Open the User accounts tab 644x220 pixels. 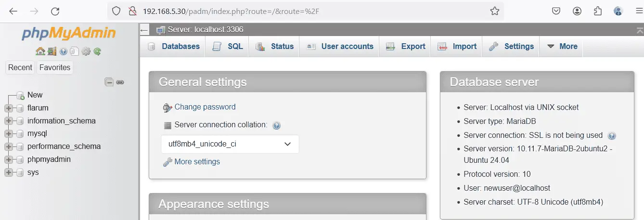340,47
